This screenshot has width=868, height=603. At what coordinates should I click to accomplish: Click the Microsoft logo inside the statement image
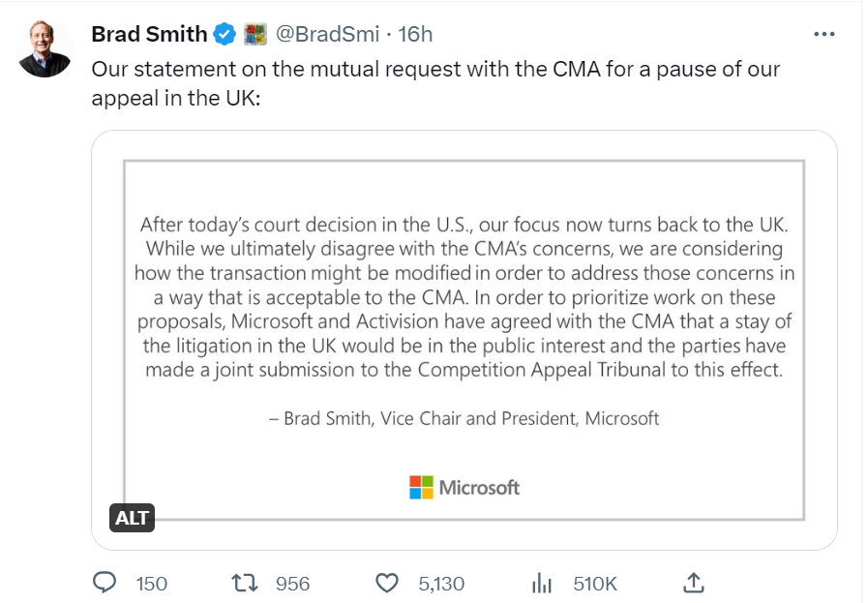[464, 487]
